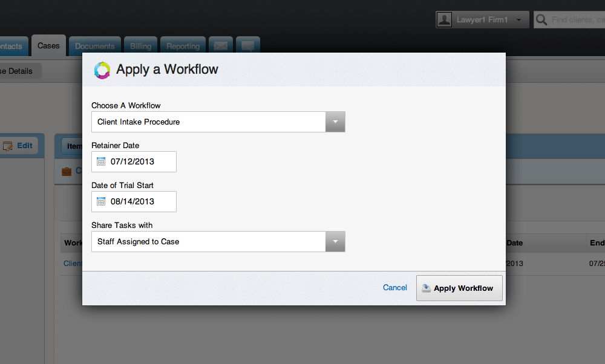Click the Retainer Date 07/12/2013 field
605x364 pixels.
click(x=134, y=161)
